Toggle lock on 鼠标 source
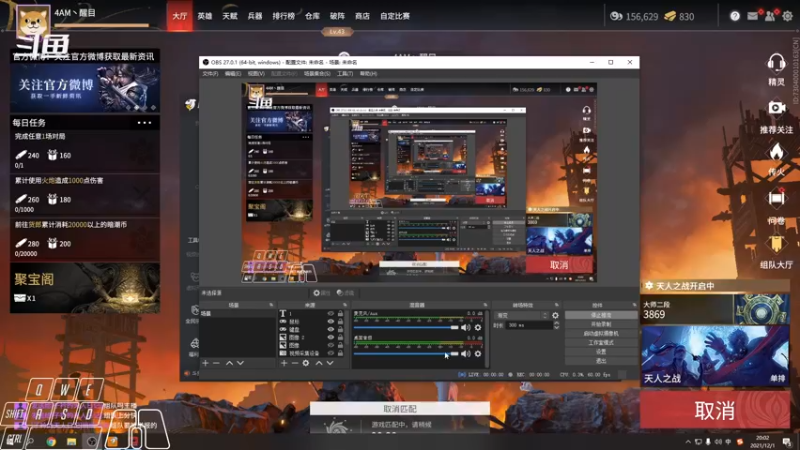The height and width of the screenshot is (450, 800). [340, 321]
